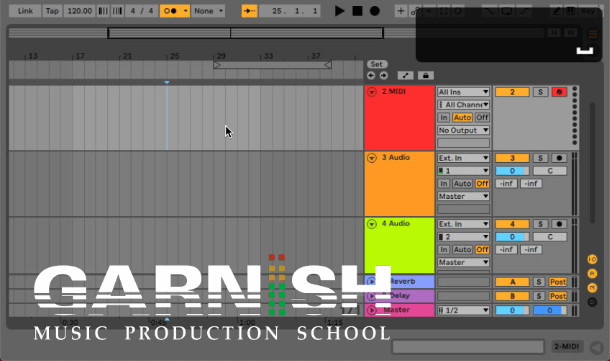Solo the 3 Audio track
This screenshot has height=361, width=610.
540,158
